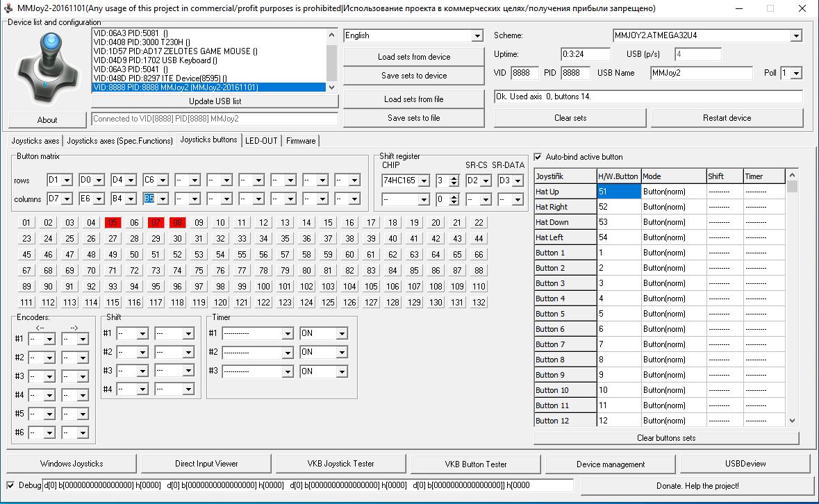Open Direct Input Viewer
Image resolution: width=819 pixels, height=504 pixels.
click(206, 463)
